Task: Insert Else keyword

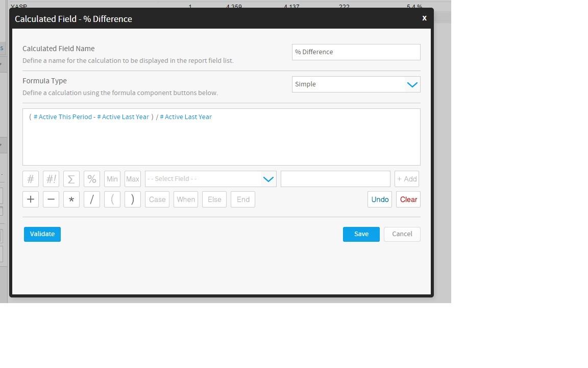Action: click(x=214, y=199)
